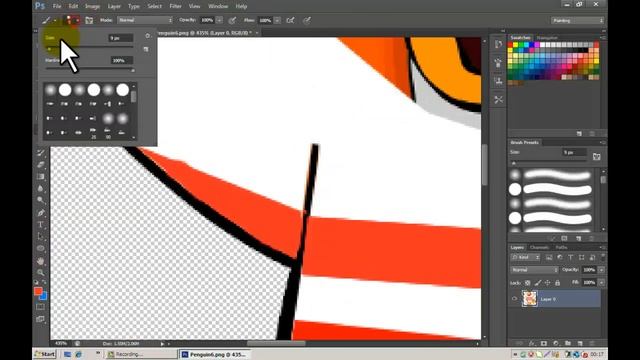Select the Dodge tool
Viewport: 640px width, 360px height.
click(40, 200)
